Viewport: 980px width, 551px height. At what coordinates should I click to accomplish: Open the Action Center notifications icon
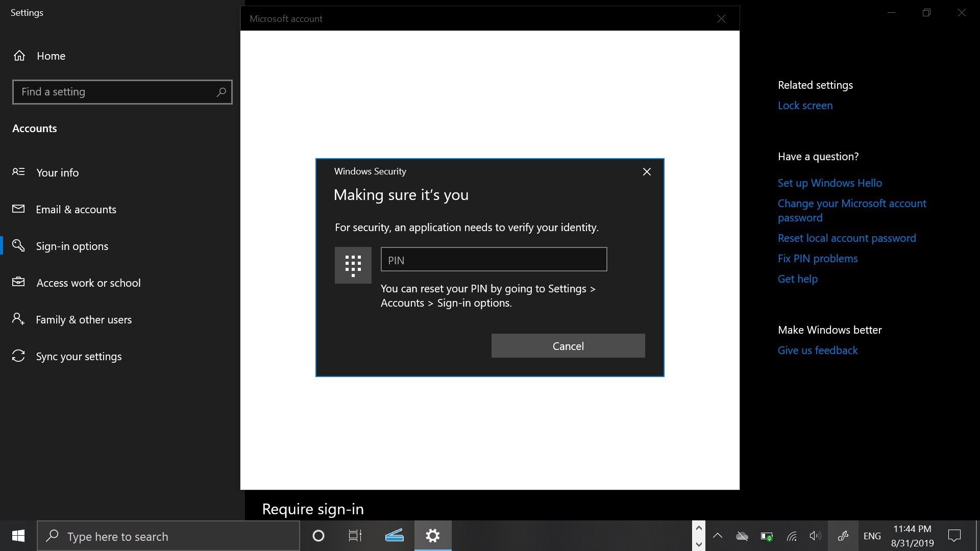click(954, 536)
